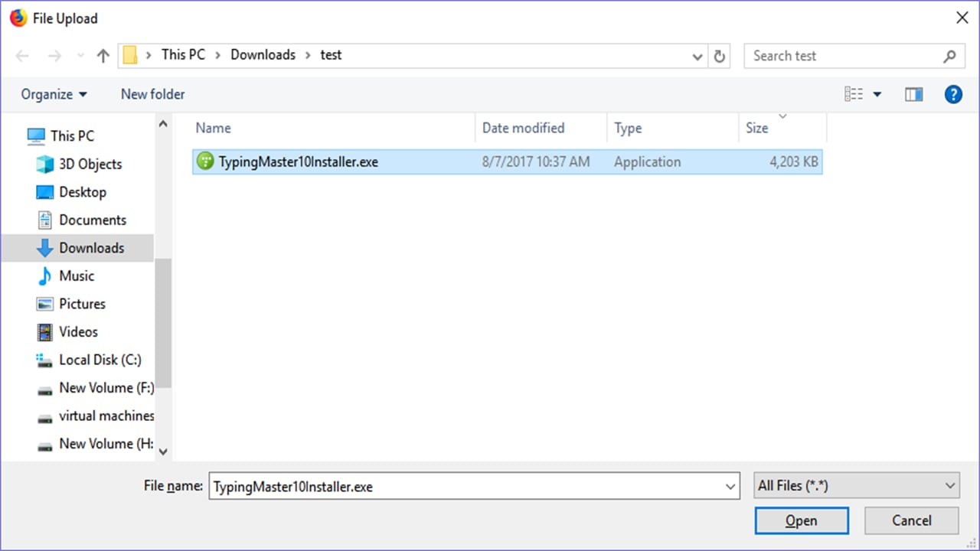Go up one folder level
This screenshot has width=980, height=551.
(103, 56)
